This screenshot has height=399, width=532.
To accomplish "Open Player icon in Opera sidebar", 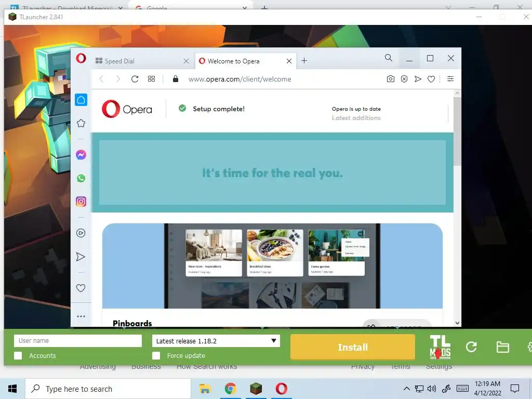I will click(81, 233).
